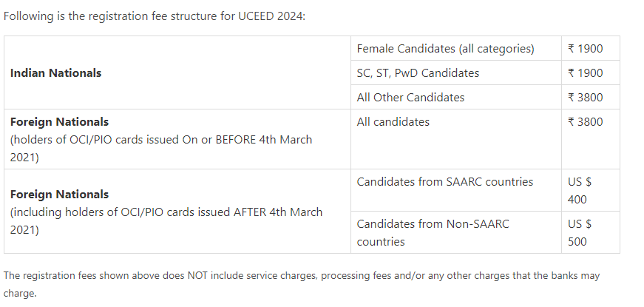Viewport: 644px width, 307px height.
Task: Select the Female Candidates ₹ 1900 fee
Action: [586, 49]
